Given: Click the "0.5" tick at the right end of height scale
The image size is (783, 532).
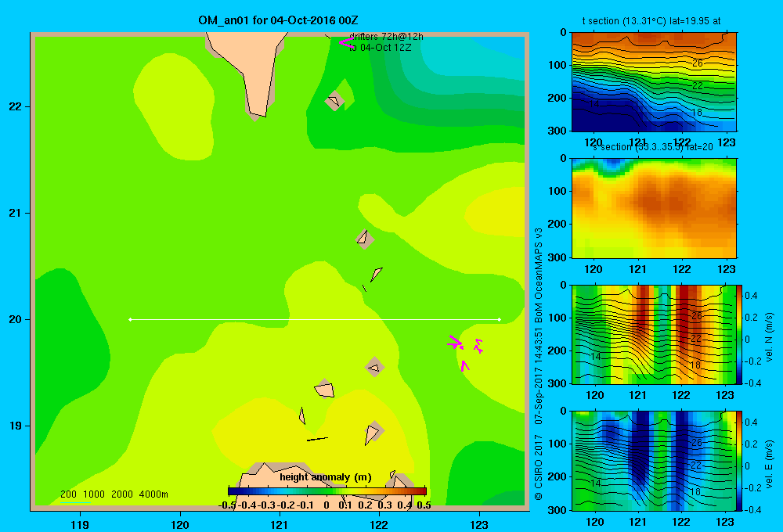Looking at the screenshot, I should [x=424, y=505].
